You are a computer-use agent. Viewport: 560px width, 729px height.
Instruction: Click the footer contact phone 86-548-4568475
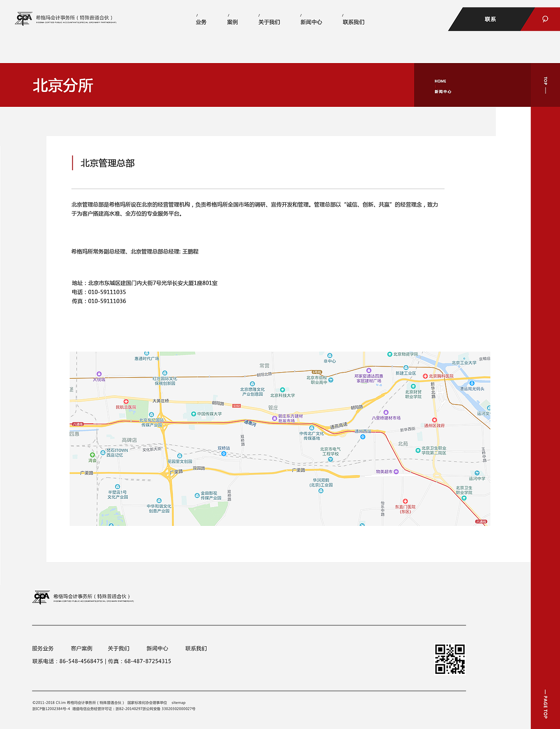[81, 661]
